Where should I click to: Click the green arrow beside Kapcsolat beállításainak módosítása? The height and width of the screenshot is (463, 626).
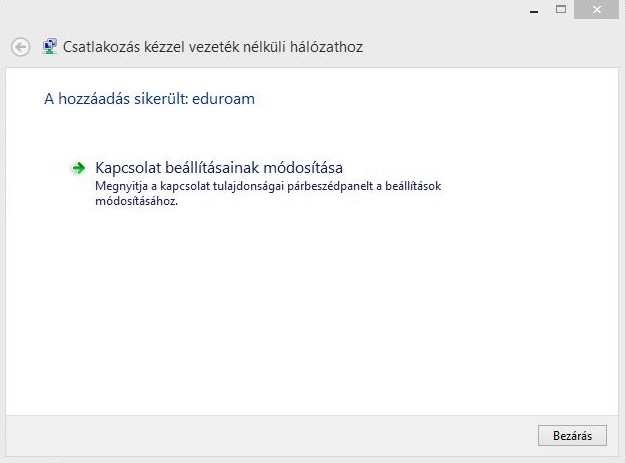tap(79, 168)
